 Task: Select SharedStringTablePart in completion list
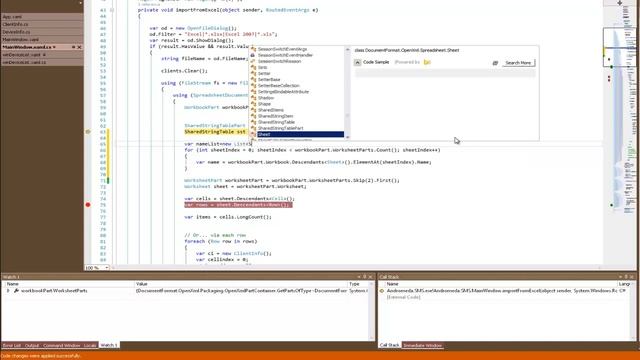[x=280, y=128]
